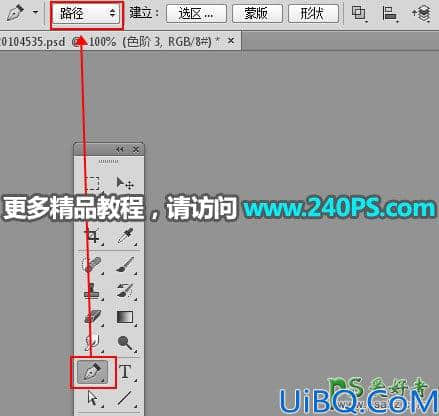
Task: Select the Brush tool
Action: coord(125,264)
